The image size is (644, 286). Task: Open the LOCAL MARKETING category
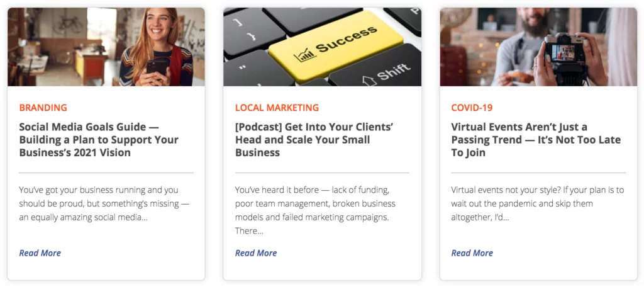[277, 108]
